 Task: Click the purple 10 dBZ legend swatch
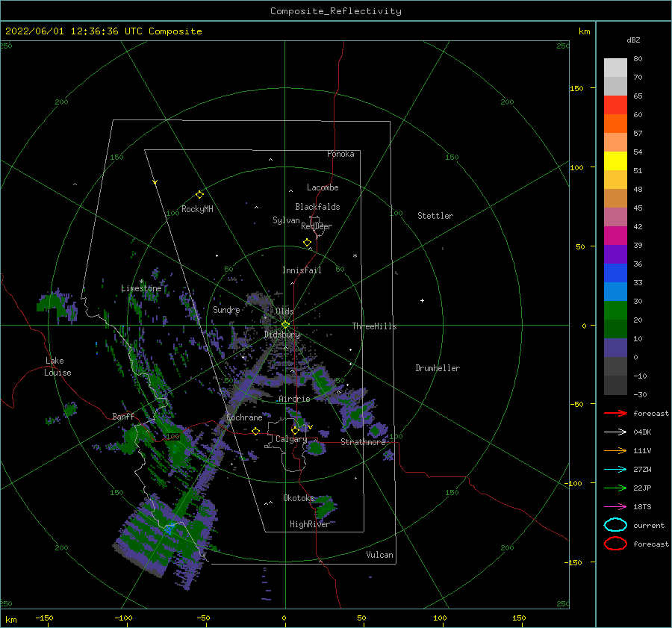coord(615,348)
